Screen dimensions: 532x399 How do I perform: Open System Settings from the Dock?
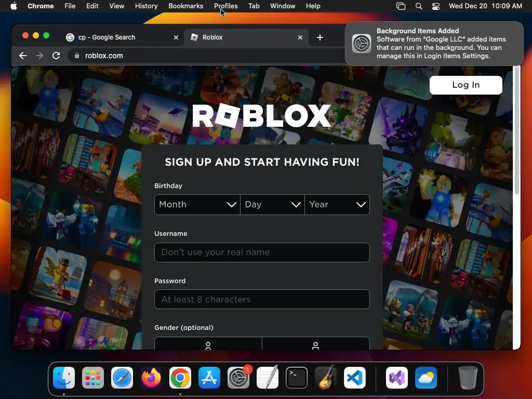tap(238, 378)
